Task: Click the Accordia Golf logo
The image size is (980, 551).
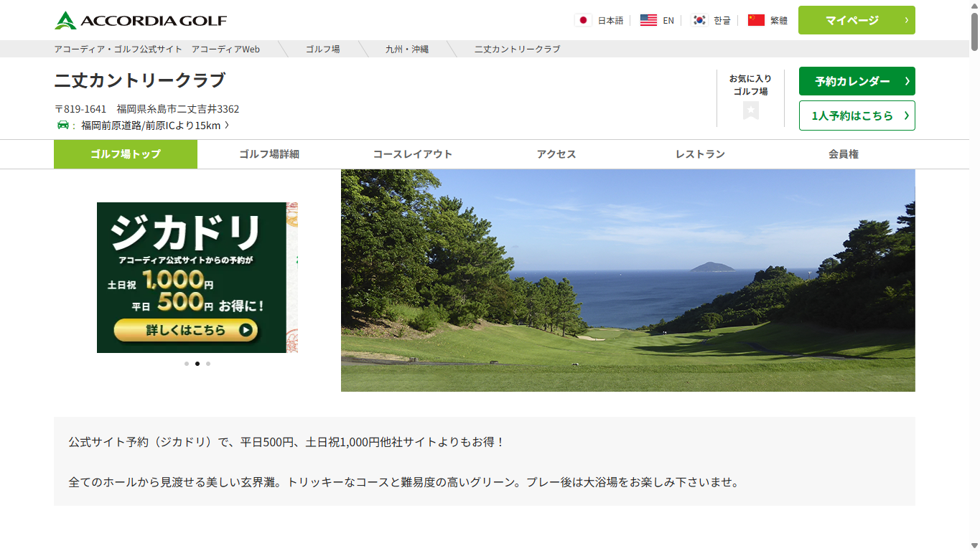Action: [141, 20]
